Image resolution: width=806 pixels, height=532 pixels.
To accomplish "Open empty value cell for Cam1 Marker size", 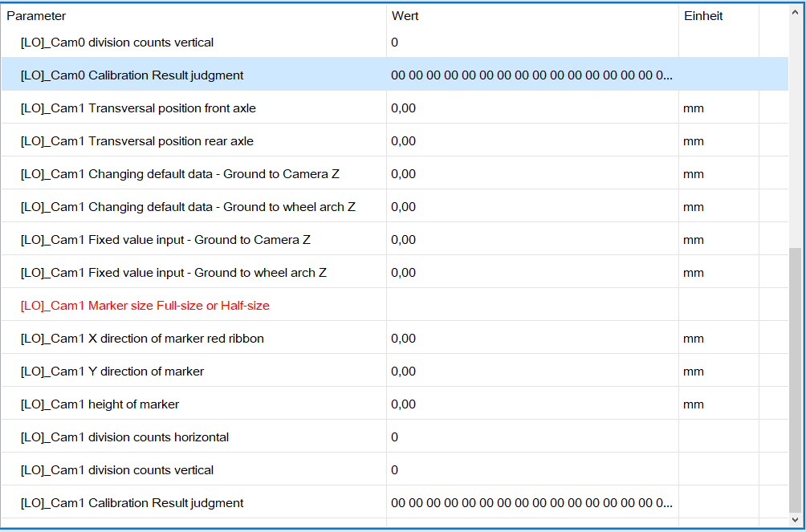I will 531,306.
